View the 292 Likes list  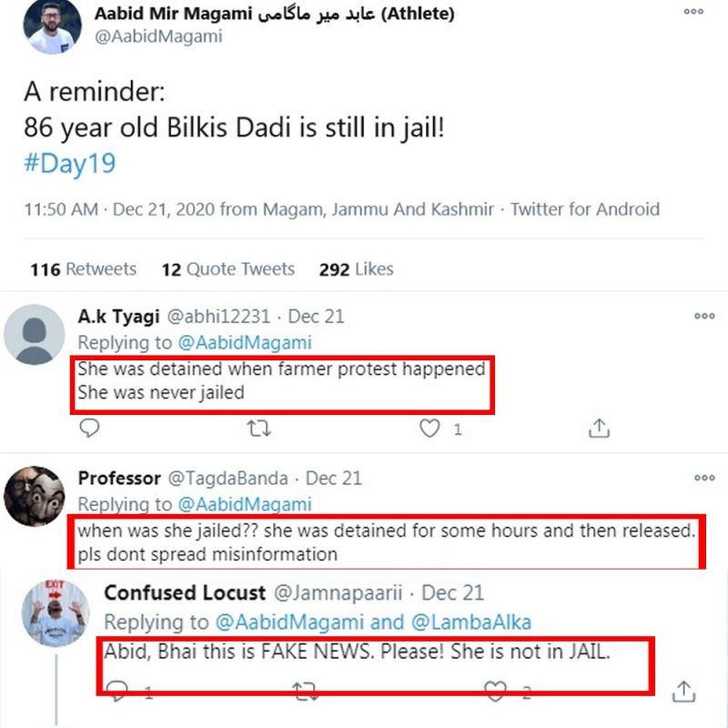[x=356, y=269]
